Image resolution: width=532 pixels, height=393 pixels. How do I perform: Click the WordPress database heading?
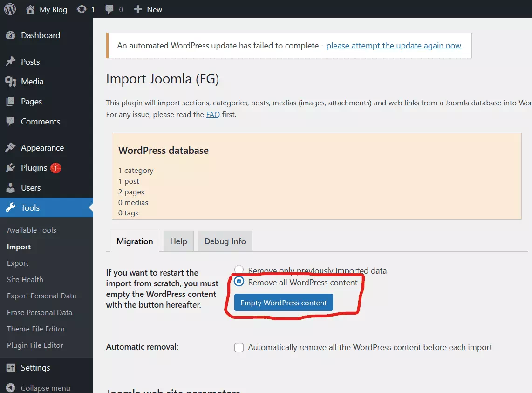pos(163,151)
